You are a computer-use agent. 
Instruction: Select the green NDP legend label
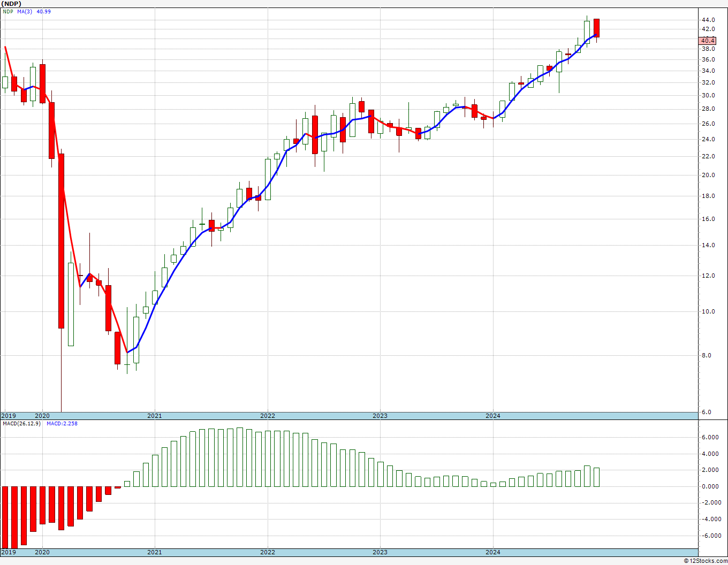pyautogui.click(x=7, y=11)
